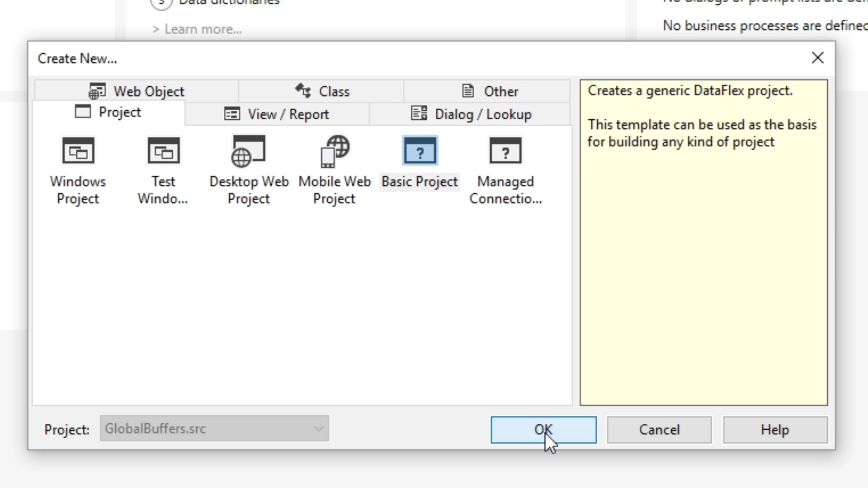Select the Windows Project template icon
The width and height of the screenshot is (868, 488).
coord(78,151)
